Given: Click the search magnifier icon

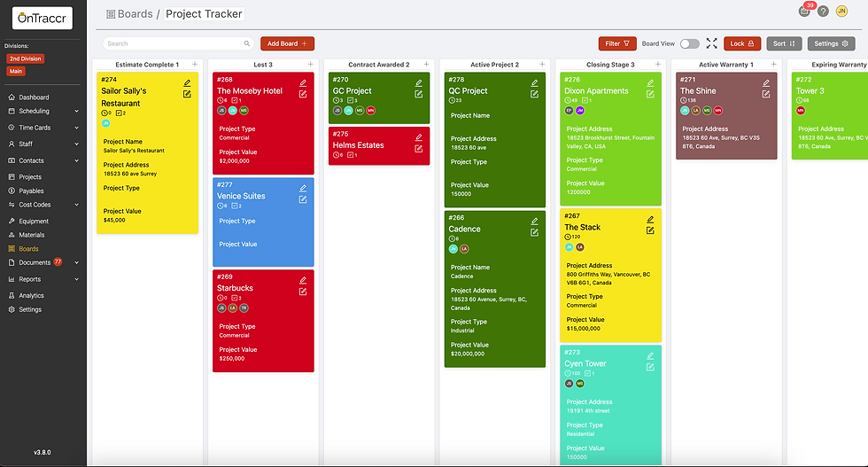Looking at the screenshot, I should click(247, 43).
